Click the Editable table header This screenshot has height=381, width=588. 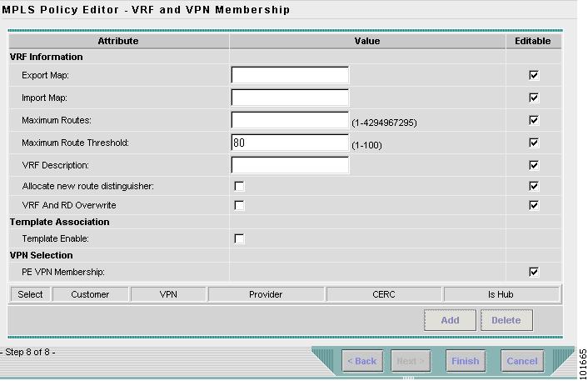point(533,41)
